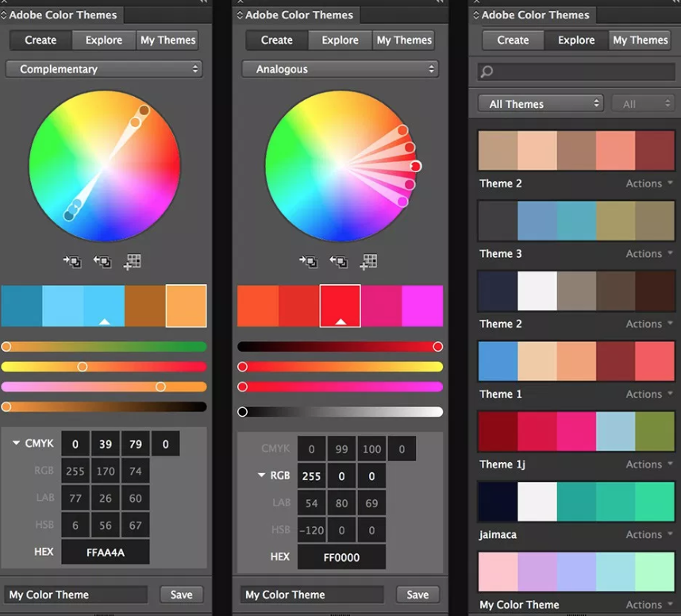Switch to Explore tab in the themes list panel
The height and width of the screenshot is (616, 681).
576,40
